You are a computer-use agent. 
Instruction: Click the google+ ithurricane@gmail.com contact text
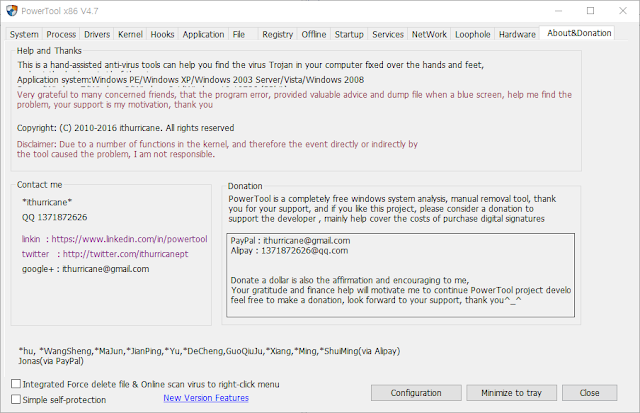tap(85, 269)
